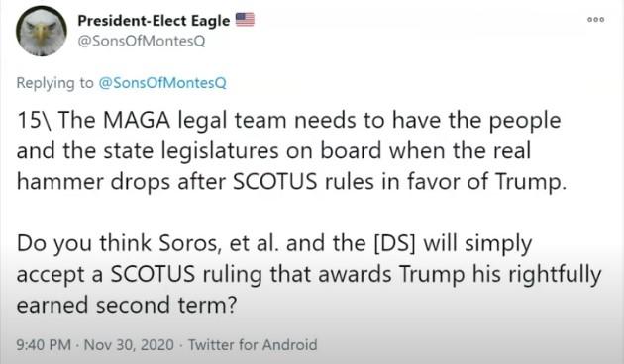Click the President-Elect Eagle display name
The width and height of the screenshot is (624, 364).
coord(154,20)
